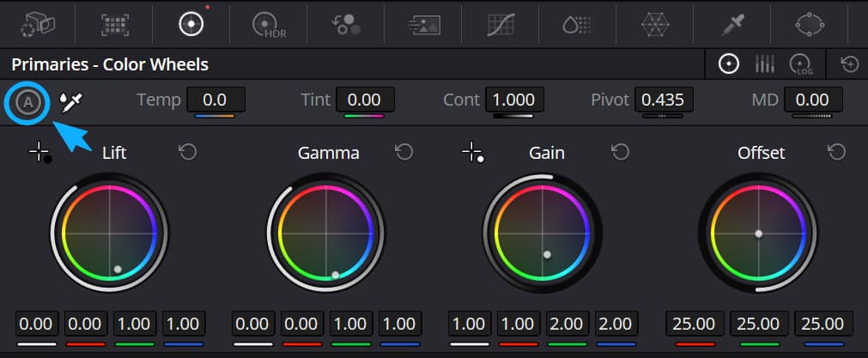Click the Gain label

click(547, 153)
